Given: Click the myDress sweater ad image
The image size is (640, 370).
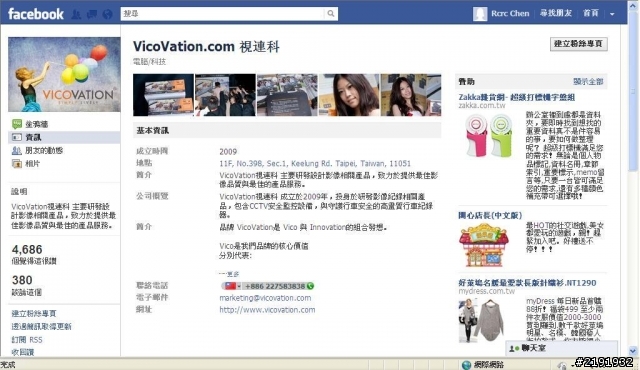Looking at the screenshot, I should coord(481,320).
